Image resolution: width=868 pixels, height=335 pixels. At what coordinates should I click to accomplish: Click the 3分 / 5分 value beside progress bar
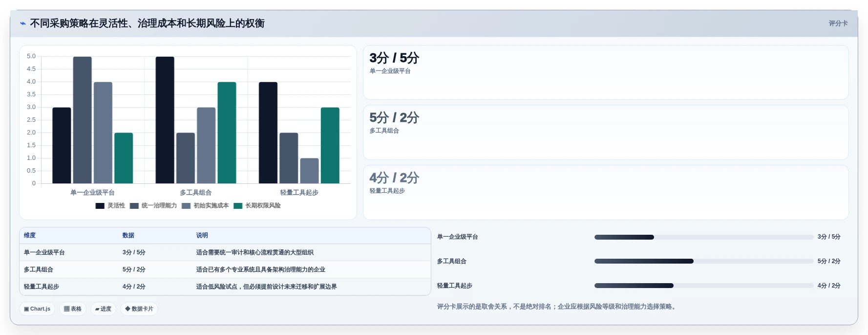829,237
